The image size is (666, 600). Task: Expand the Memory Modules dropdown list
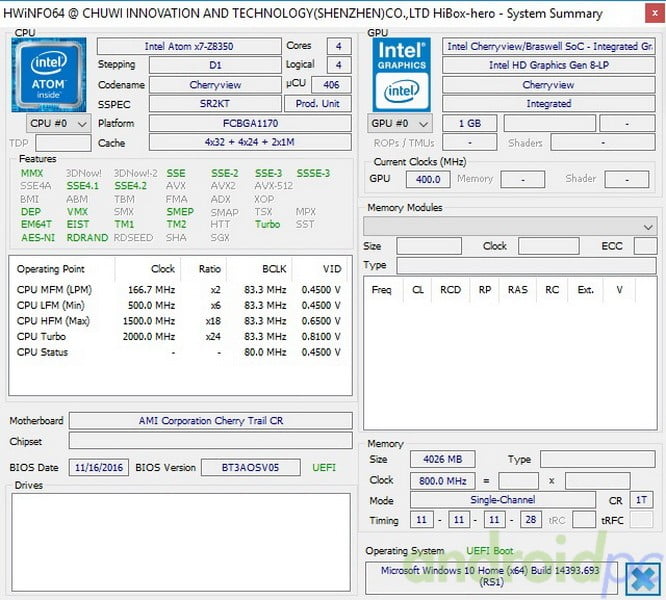(648, 227)
